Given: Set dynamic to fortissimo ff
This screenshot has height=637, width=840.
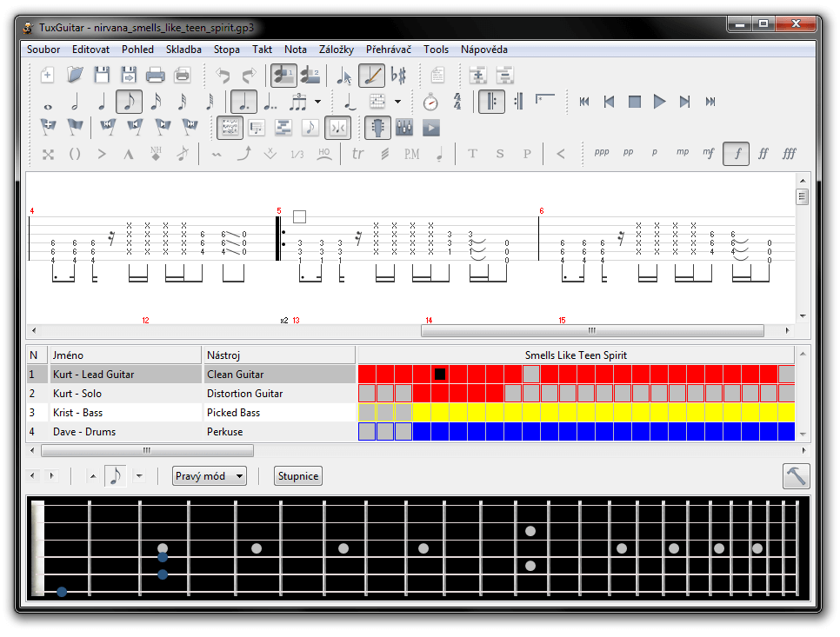Looking at the screenshot, I should pos(763,154).
